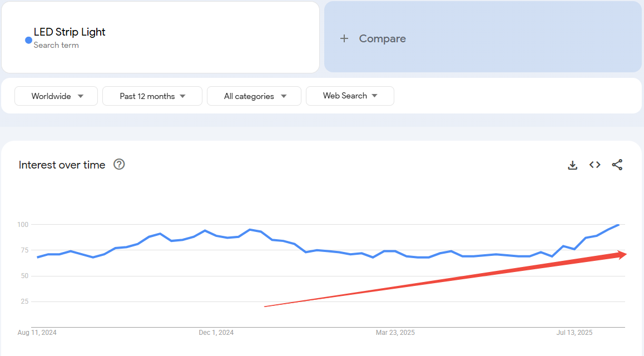This screenshot has width=644, height=356.
Task: Click the Jul 13, 2025 axis label
Action: [574, 333]
